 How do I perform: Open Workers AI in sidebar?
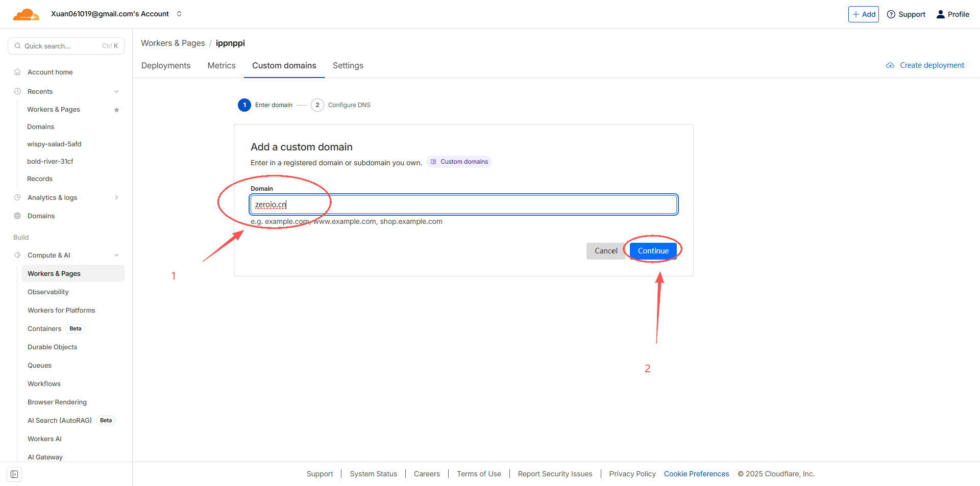click(x=44, y=439)
